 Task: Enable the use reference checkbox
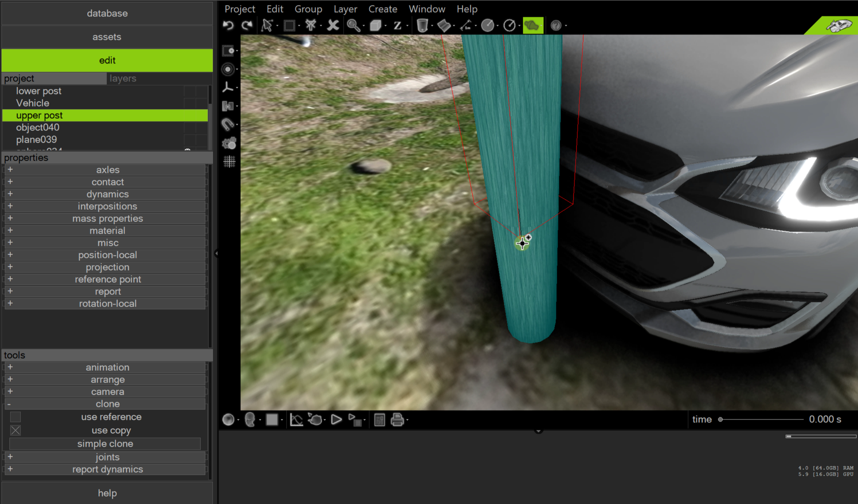click(x=15, y=417)
